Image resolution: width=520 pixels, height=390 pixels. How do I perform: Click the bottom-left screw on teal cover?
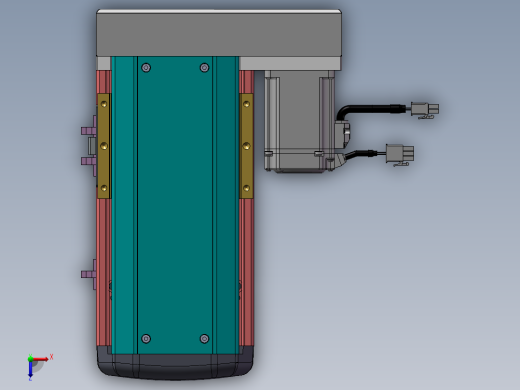click(x=146, y=339)
